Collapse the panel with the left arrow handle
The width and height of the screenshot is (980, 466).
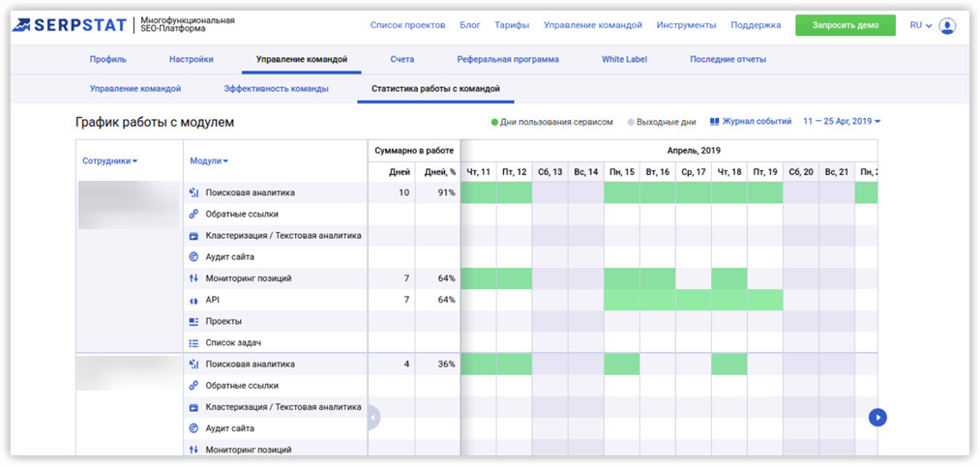click(373, 418)
